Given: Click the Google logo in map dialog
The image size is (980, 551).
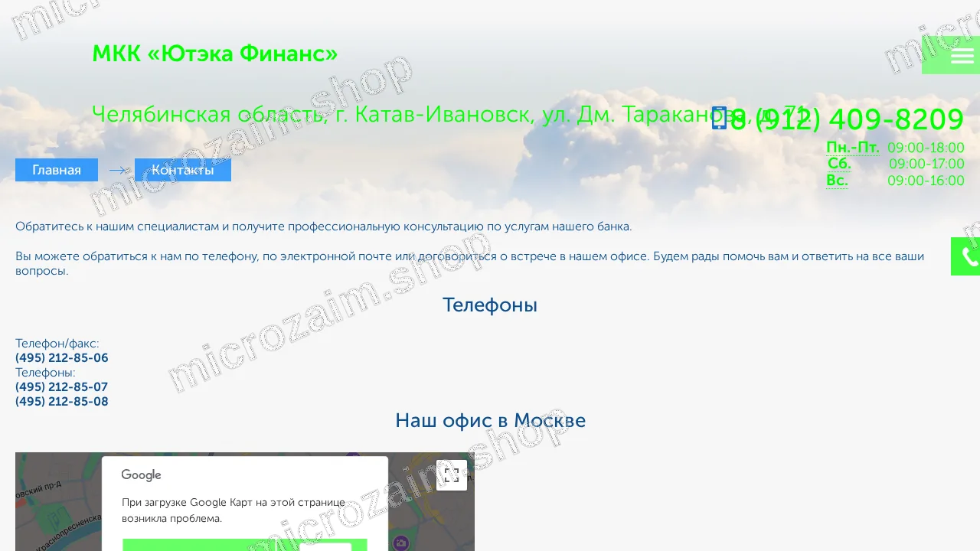Looking at the screenshot, I should click(141, 475).
